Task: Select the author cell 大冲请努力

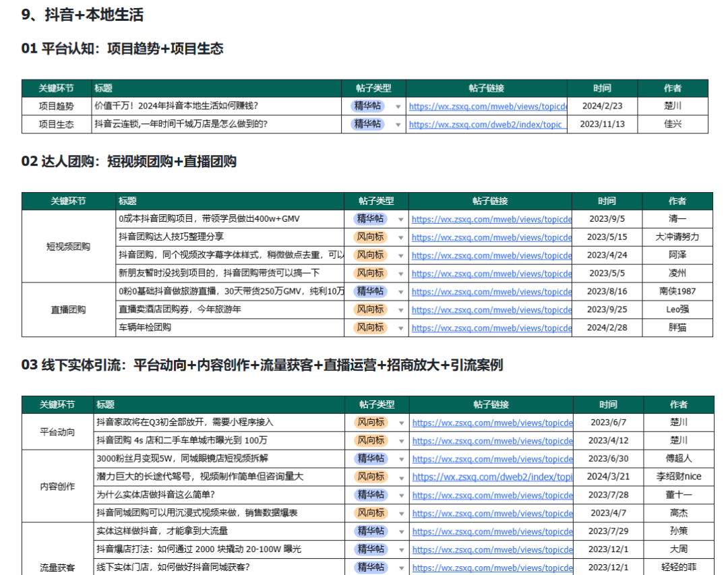Action: click(x=677, y=237)
